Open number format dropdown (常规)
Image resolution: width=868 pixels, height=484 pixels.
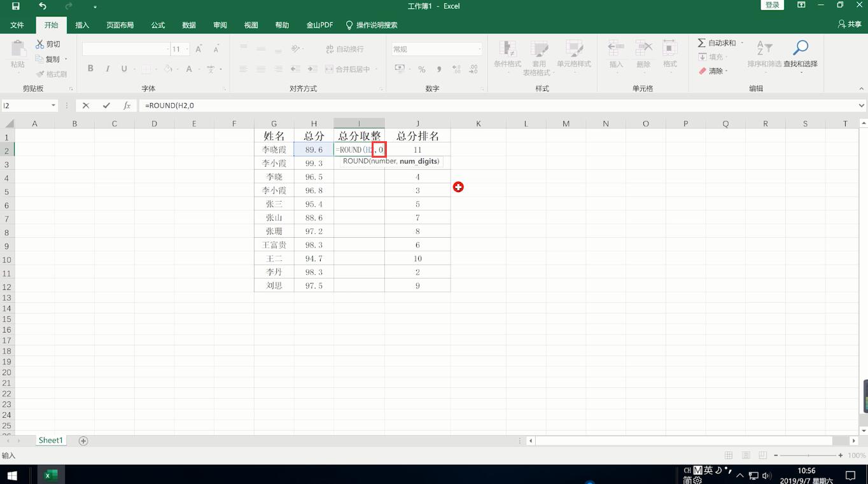[479, 49]
